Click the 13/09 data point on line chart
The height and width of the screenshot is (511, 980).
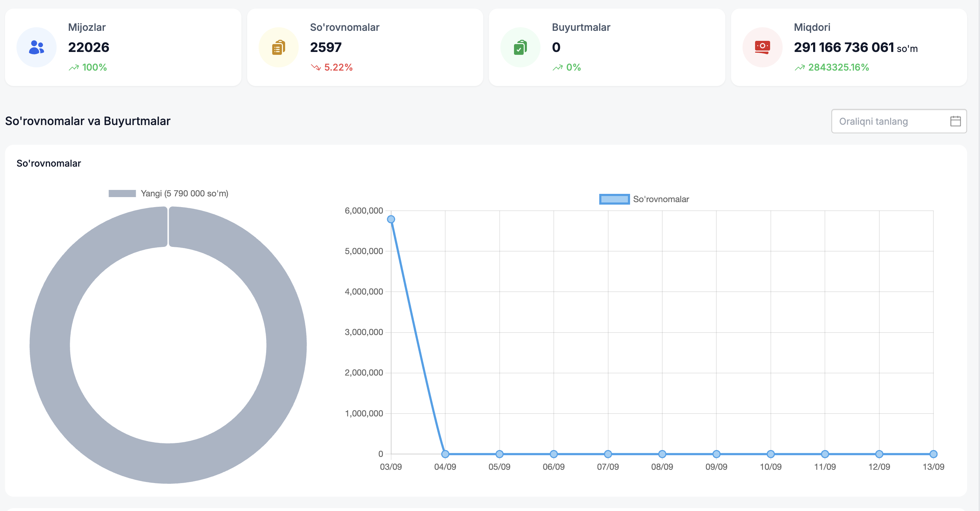pos(933,454)
